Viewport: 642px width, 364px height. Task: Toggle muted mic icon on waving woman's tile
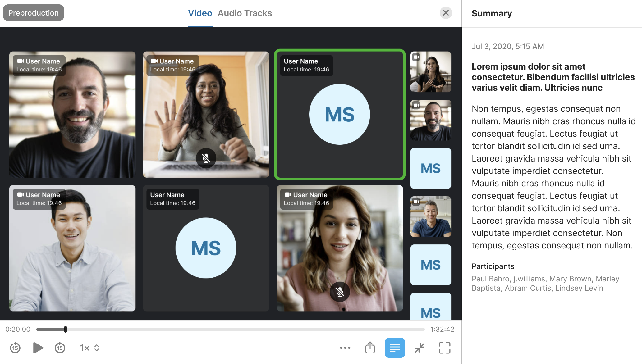point(206,158)
